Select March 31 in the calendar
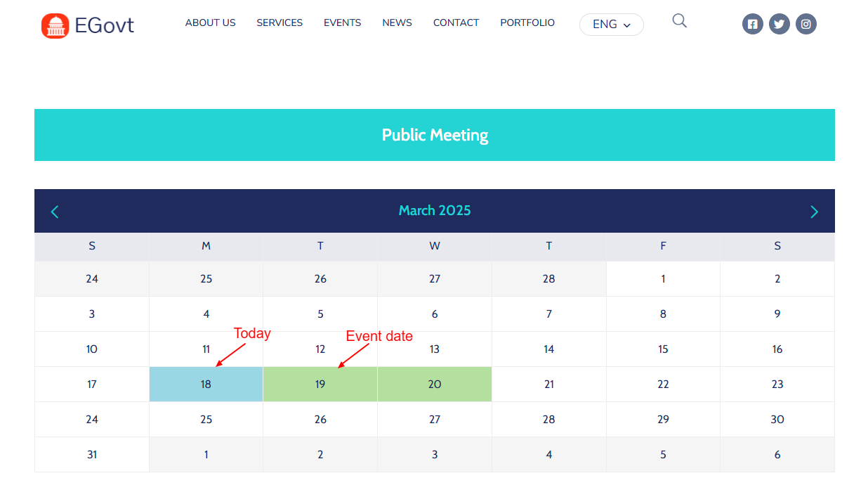The image size is (868, 497). click(92, 454)
